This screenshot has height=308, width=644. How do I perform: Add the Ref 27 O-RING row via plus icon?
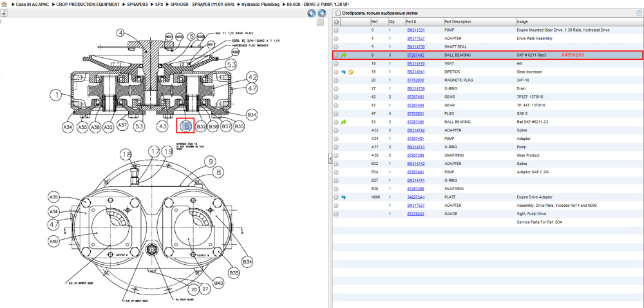(336, 89)
